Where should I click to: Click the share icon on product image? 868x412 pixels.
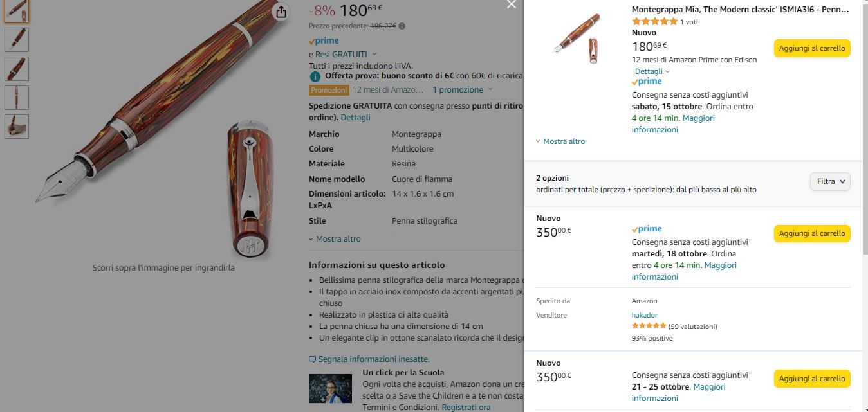coord(281,12)
